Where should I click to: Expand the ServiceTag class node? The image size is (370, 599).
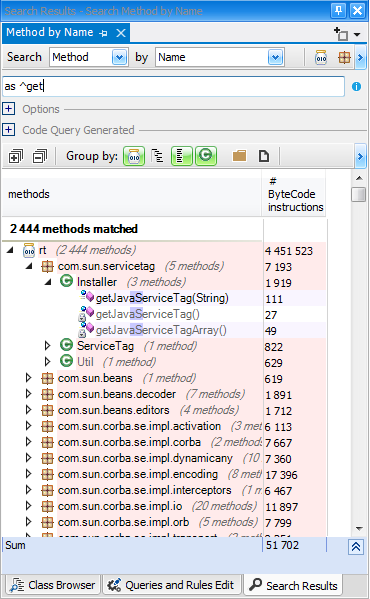[47, 346]
